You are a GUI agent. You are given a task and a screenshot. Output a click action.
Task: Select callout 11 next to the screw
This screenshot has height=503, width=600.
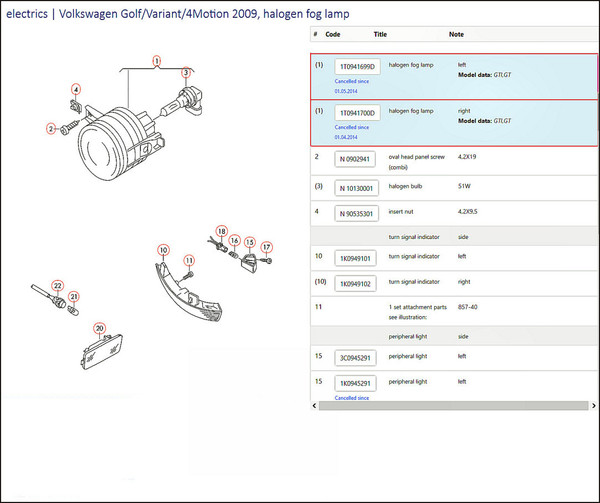coord(188,260)
